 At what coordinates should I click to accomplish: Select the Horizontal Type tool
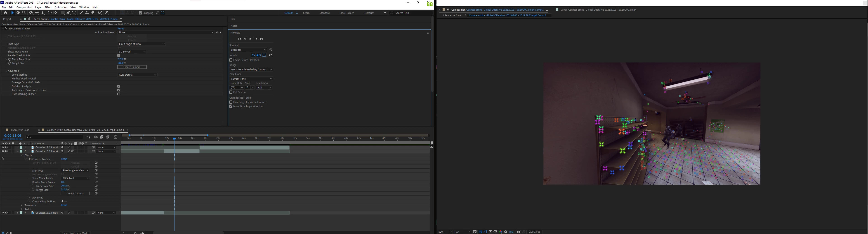click(x=74, y=13)
